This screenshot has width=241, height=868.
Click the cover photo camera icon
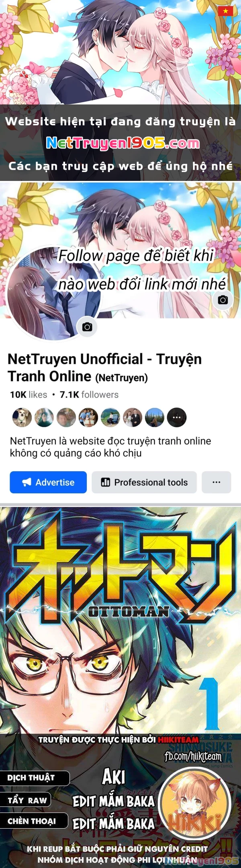pos(223,300)
